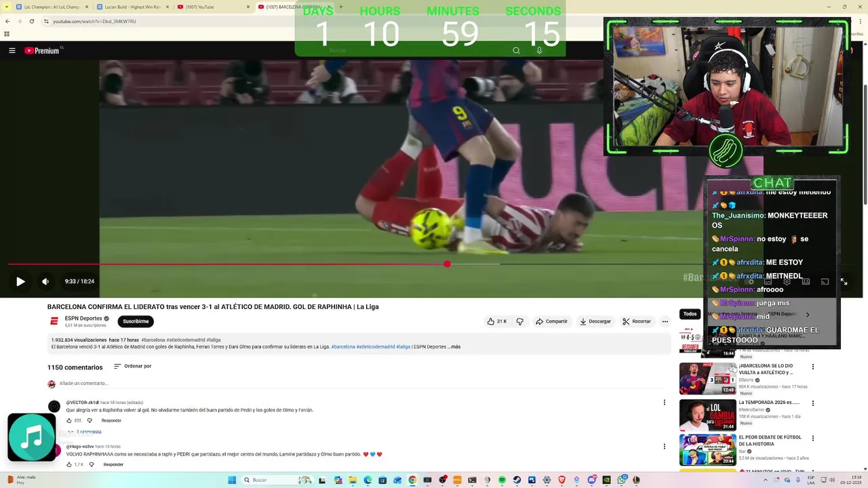Reply to the @Hugo-vo3vv comment
The image size is (868, 488).
click(113, 464)
